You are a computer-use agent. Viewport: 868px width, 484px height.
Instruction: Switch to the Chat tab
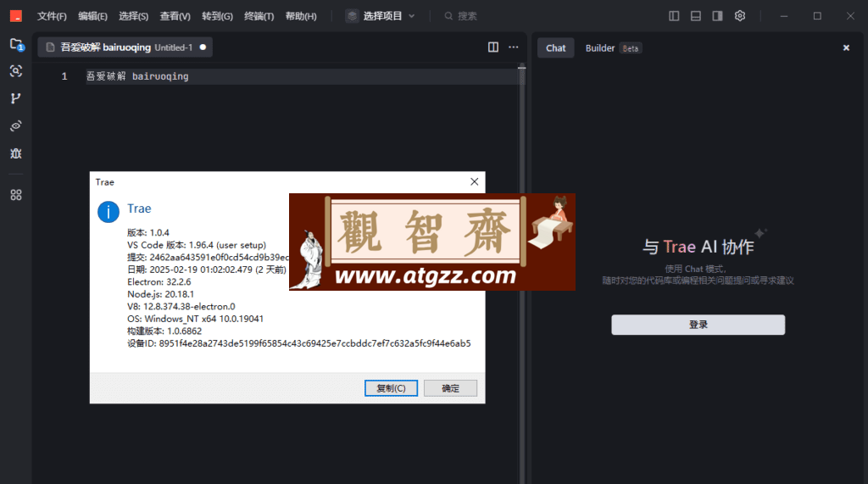tap(556, 48)
